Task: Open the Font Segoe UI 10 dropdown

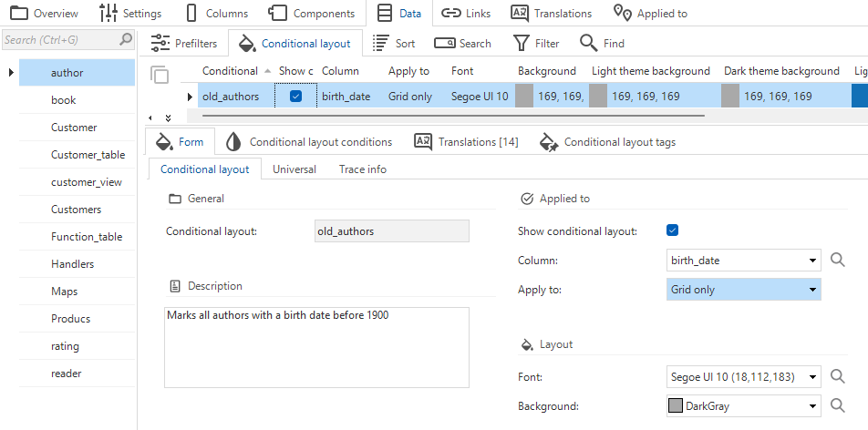Action: [x=812, y=377]
